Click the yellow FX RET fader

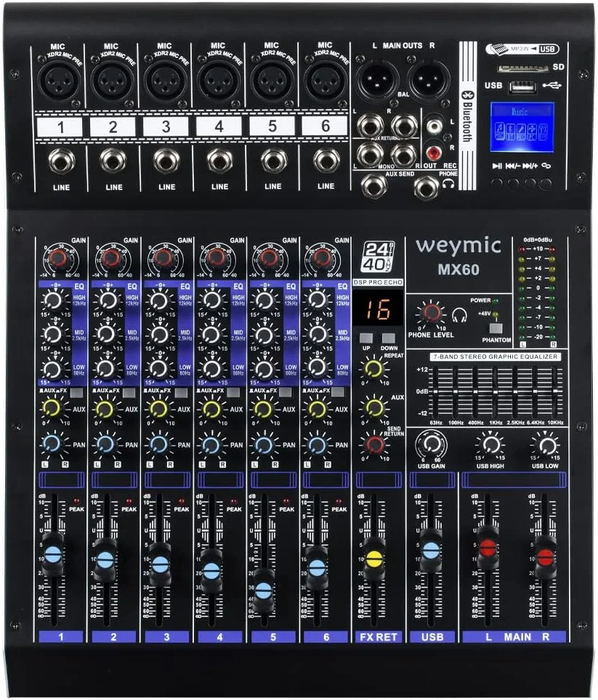pos(374,559)
